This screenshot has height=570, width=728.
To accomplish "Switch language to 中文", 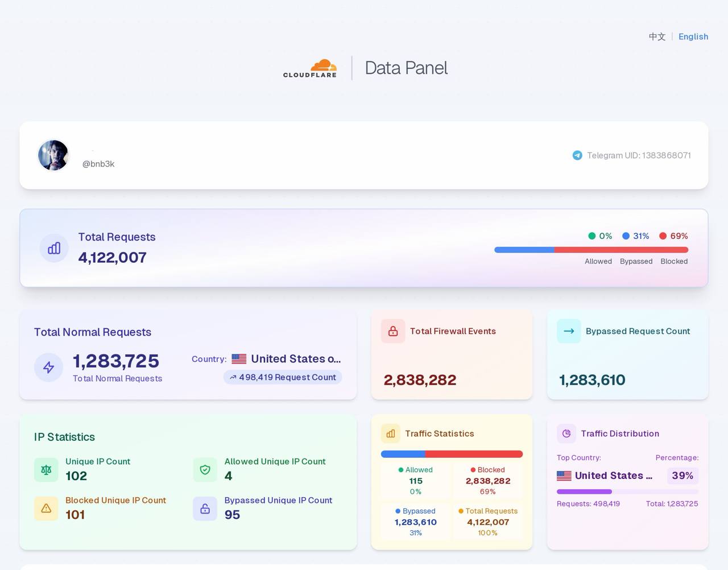I will coord(657,36).
